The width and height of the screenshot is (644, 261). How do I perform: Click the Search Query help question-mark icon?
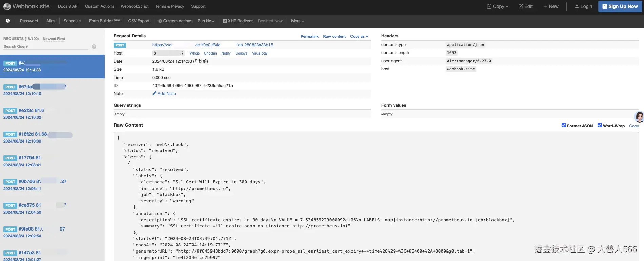[94, 47]
